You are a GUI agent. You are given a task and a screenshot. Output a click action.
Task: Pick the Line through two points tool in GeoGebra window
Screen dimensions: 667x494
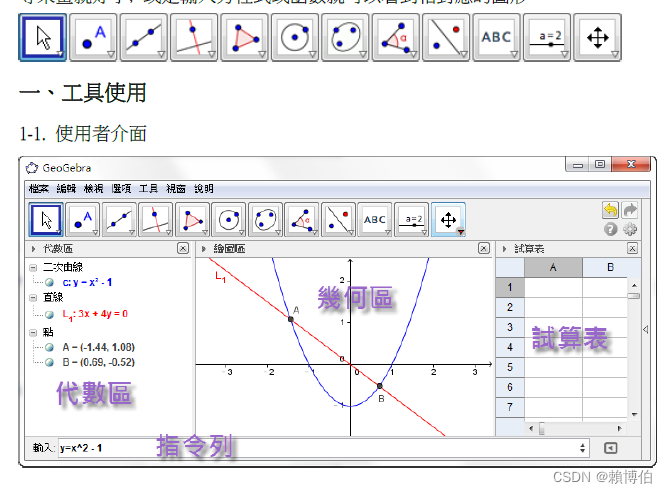click(x=120, y=220)
